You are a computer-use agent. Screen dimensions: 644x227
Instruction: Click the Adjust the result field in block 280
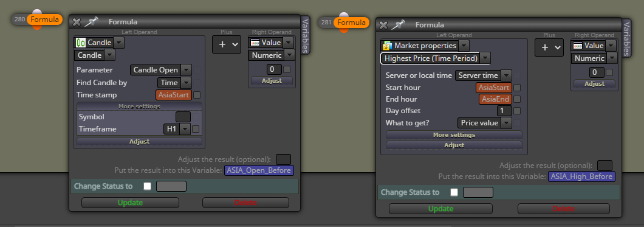[x=283, y=159]
